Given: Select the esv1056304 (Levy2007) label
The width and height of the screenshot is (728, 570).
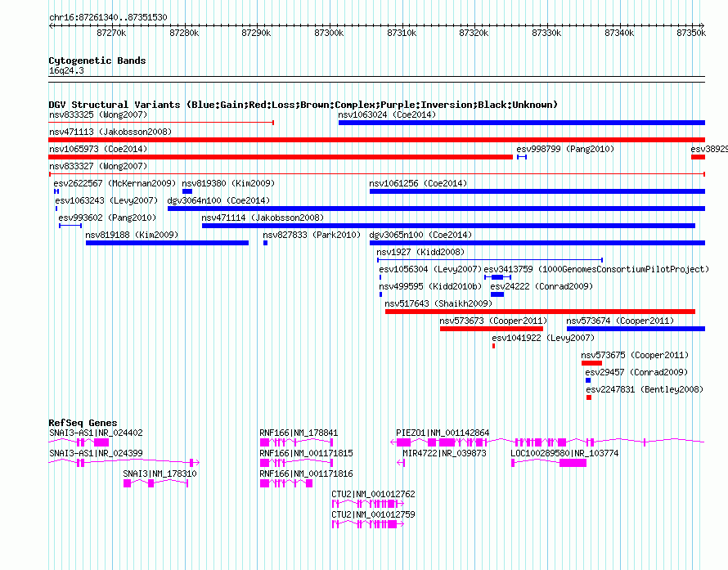Looking at the screenshot, I should click(430, 269).
